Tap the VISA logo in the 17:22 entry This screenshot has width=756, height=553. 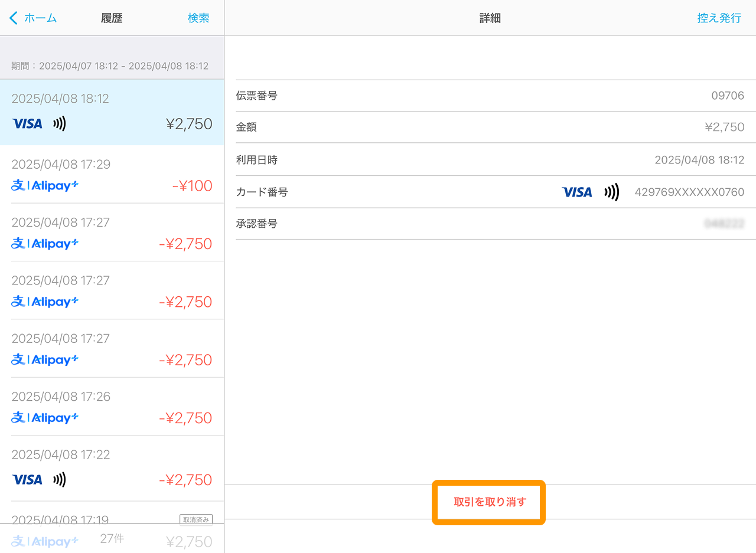[x=27, y=480]
